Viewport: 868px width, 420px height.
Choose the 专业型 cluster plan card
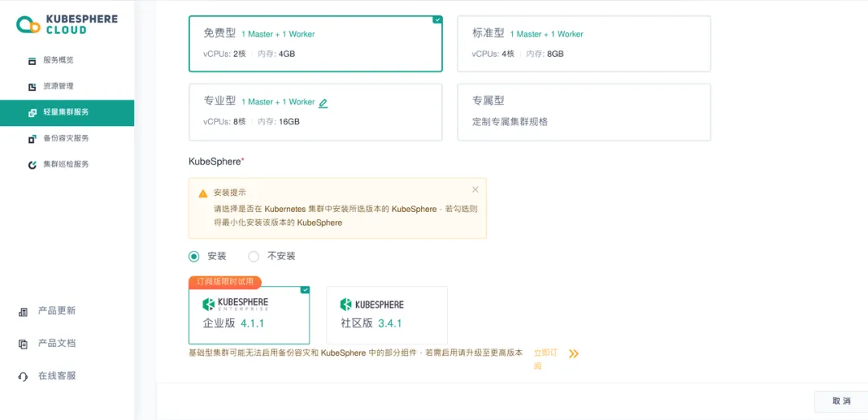[x=316, y=112]
